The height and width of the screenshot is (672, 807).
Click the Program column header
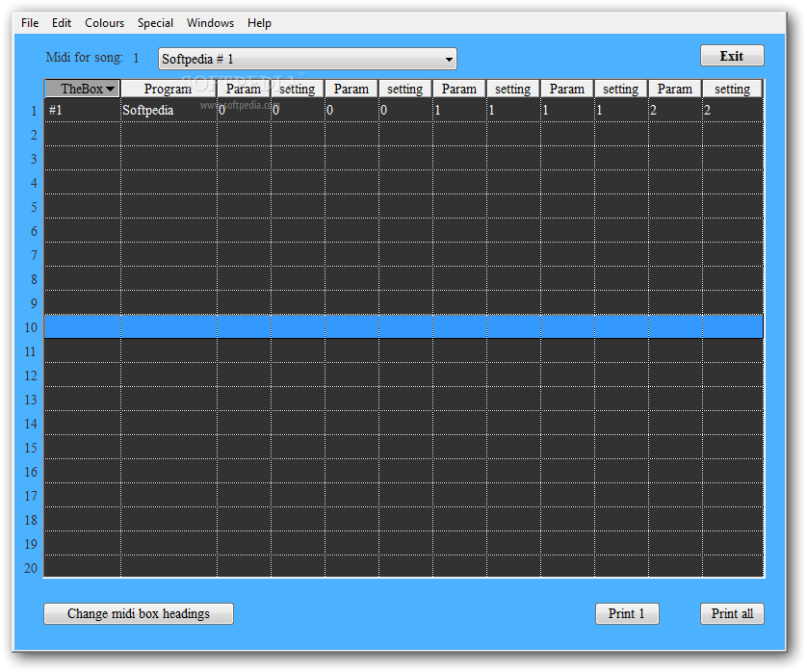169,89
